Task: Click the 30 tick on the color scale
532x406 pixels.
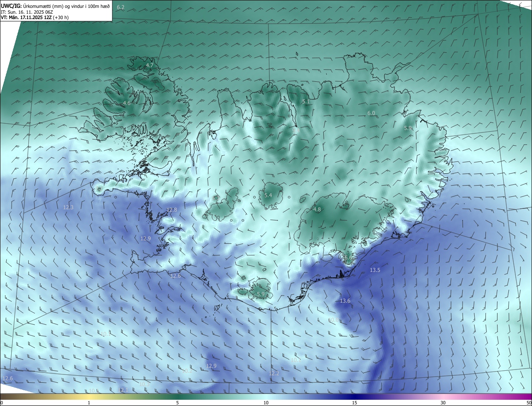Action: (443, 403)
